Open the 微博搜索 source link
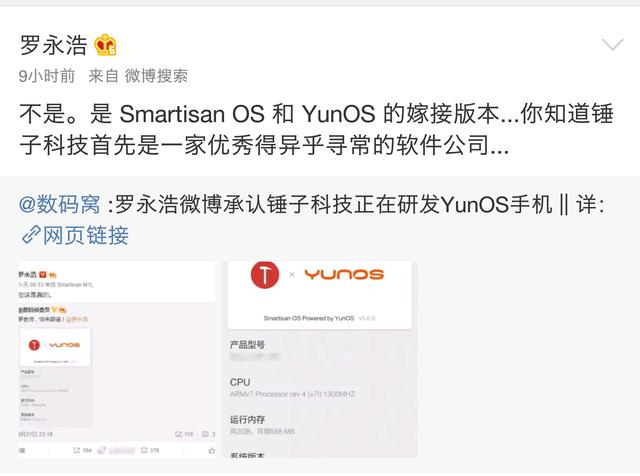The image size is (640, 476). [x=156, y=76]
